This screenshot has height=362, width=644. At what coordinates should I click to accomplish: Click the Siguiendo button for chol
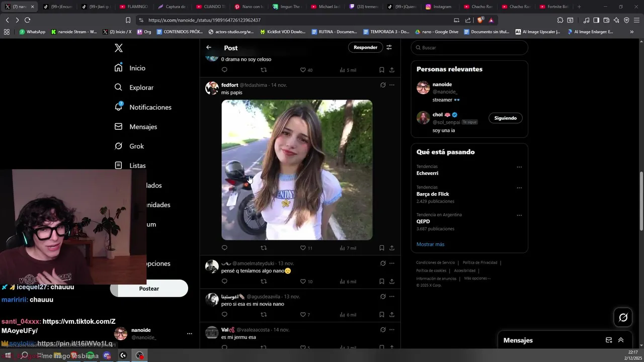coord(506,118)
